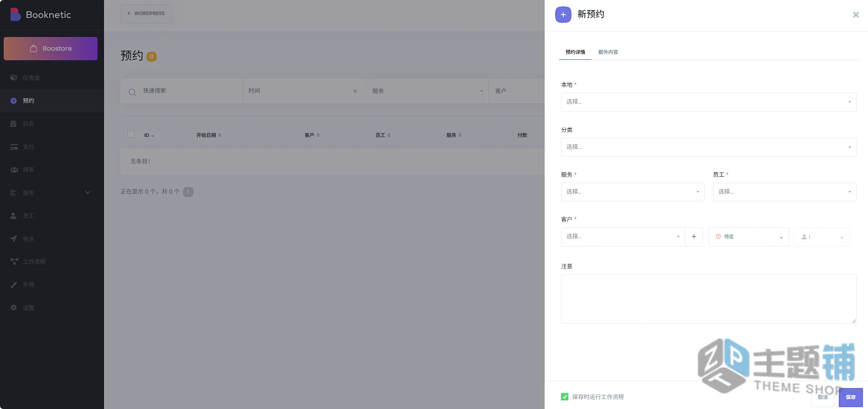868x409 pixels.
Task: Switch to 预约详情 tab
Action: pyautogui.click(x=575, y=52)
